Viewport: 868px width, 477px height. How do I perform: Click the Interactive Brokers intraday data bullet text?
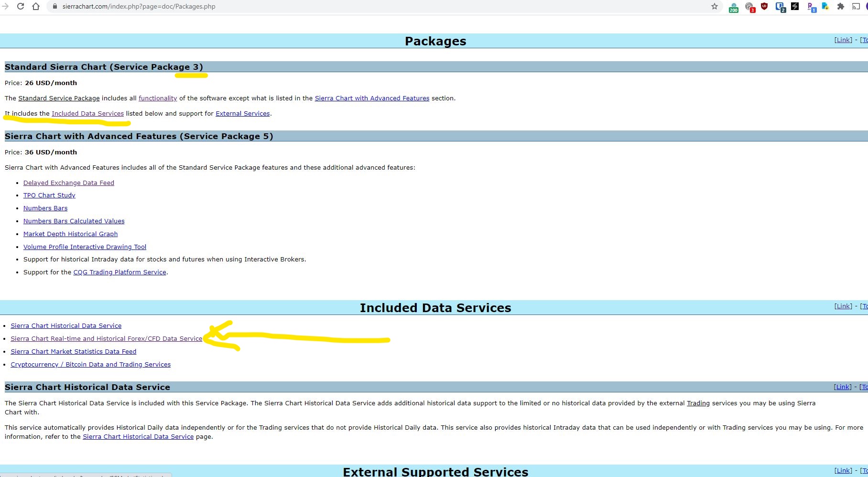165,260
